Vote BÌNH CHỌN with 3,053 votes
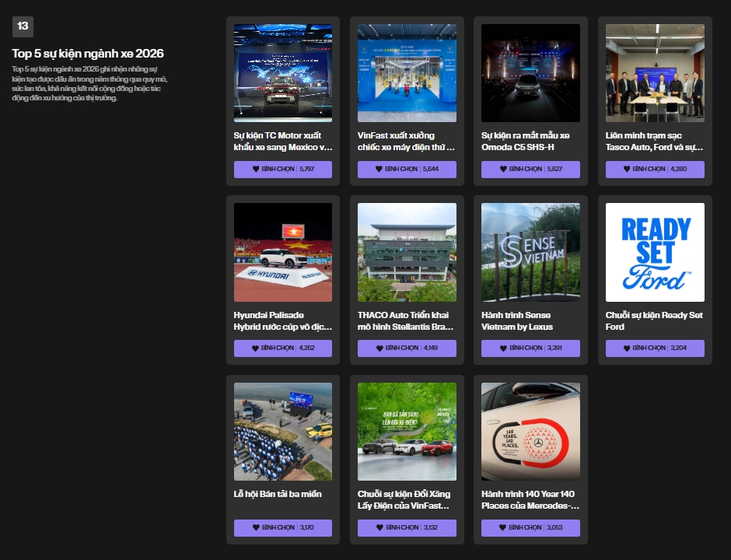The width and height of the screenshot is (731, 560). point(530,528)
